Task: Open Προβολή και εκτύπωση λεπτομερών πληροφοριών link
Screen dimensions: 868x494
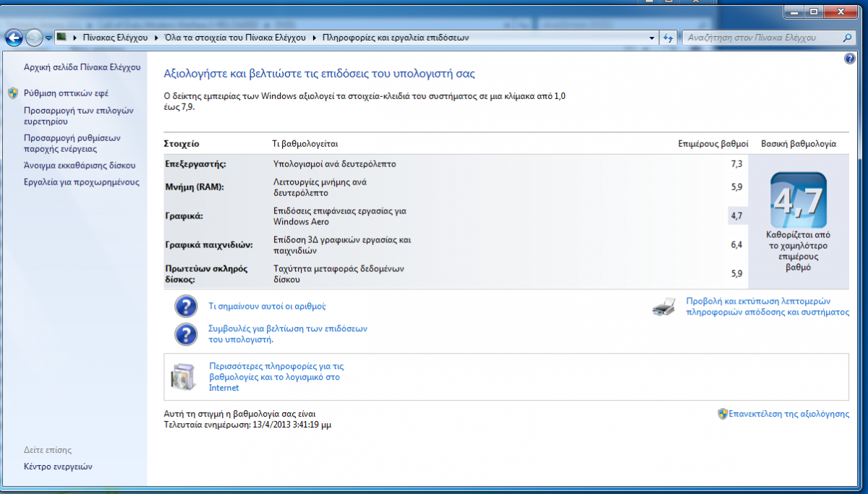Action: pyautogui.click(x=767, y=307)
